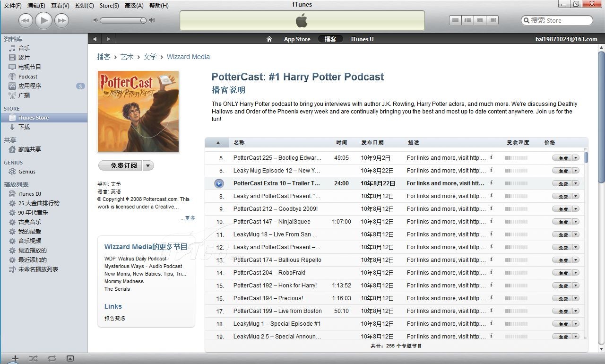
Task: Click the iTunes Store home icon
Action: pyautogui.click(x=269, y=39)
